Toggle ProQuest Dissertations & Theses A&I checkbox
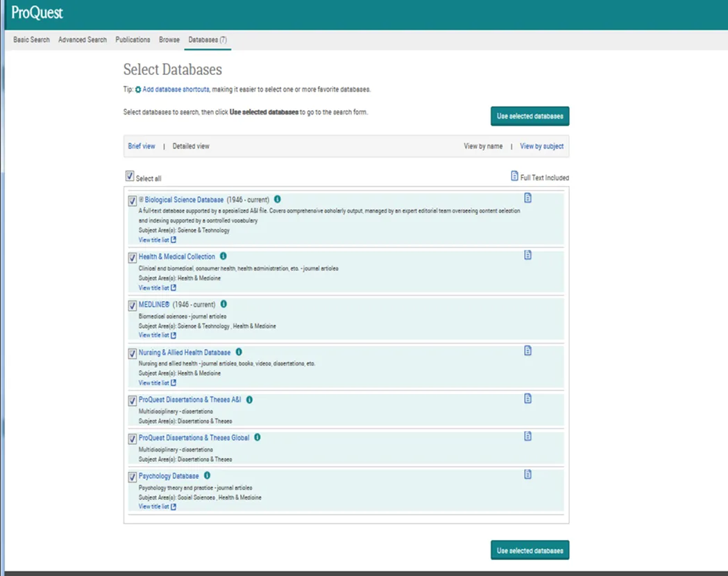 tap(133, 400)
